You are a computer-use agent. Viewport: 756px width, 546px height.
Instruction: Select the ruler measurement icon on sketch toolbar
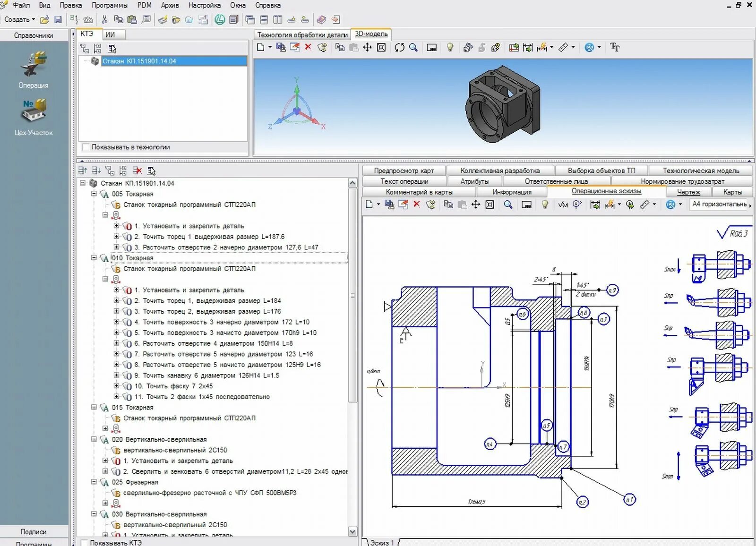644,205
